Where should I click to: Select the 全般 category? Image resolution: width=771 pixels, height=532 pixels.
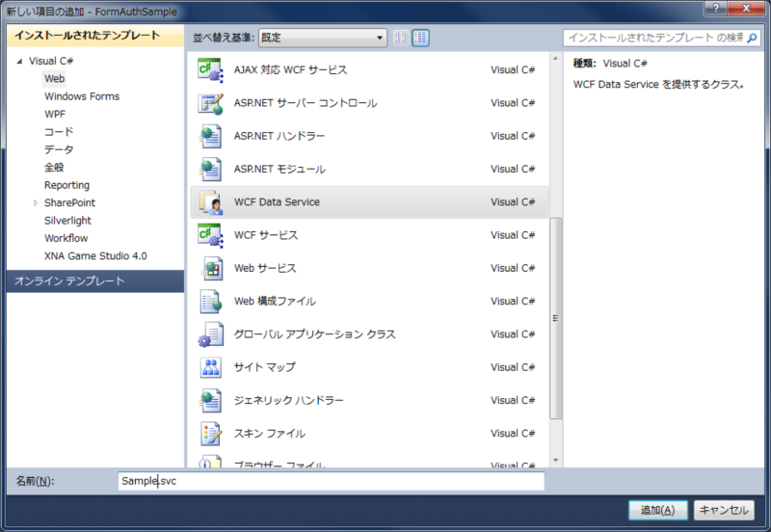54,167
